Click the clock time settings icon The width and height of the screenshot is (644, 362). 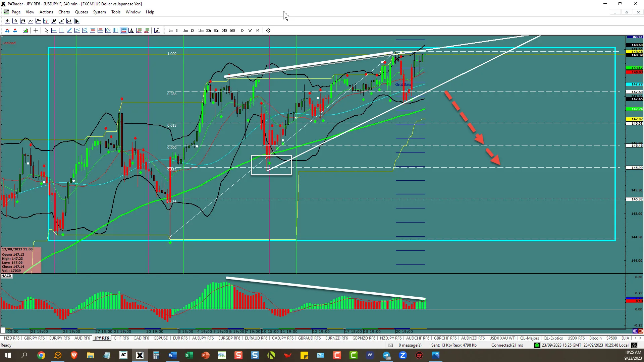[x=268, y=31]
